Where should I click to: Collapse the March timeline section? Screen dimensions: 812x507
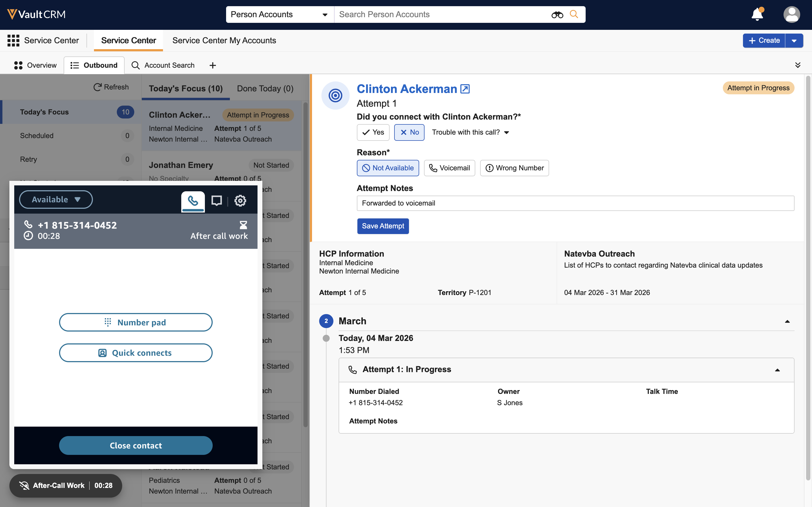[787, 321]
